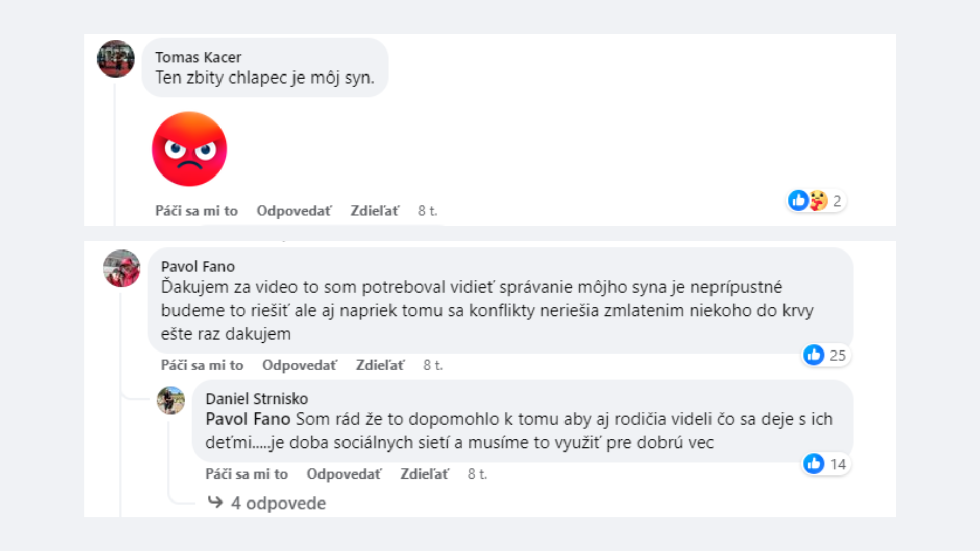
Task: Share Daniel Strnisko's reply via Zdieľať
Action: pyautogui.click(x=424, y=474)
